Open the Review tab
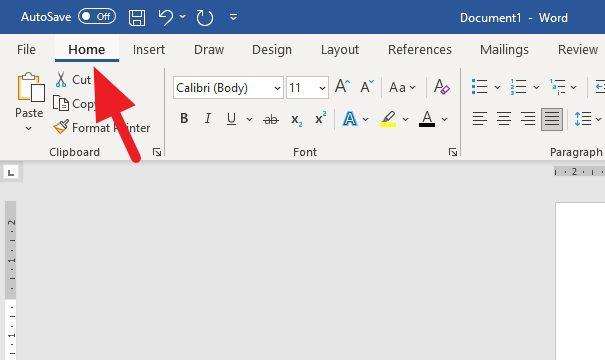This screenshot has width=605, height=360. (578, 49)
